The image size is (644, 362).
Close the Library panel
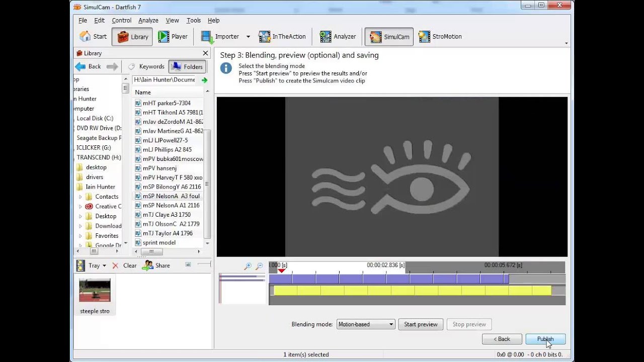[x=205, y=53]
